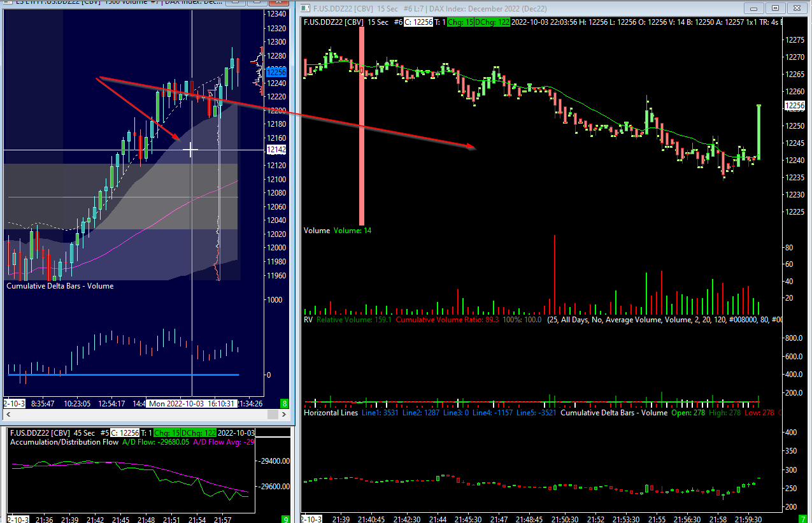Open the 15 Sec chart window system icon
The width and height of the screenshot is (812, 523).
point(305,8)
